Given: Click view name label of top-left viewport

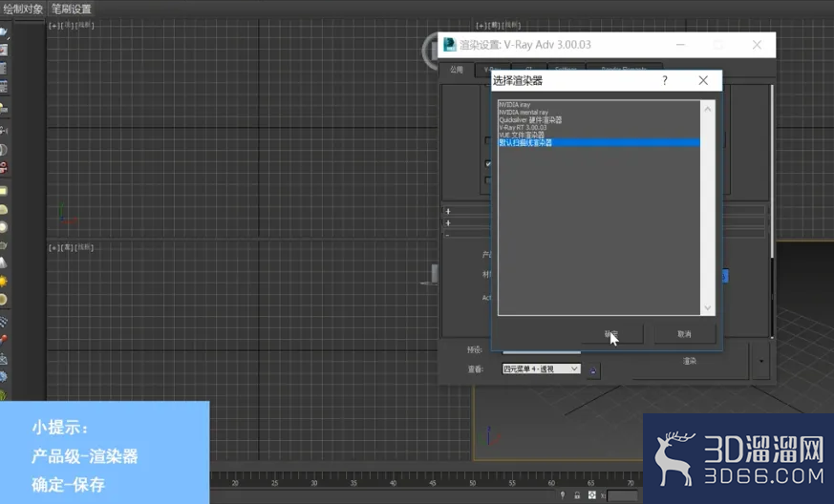Looking at the screenshot, I should point(66,25).
